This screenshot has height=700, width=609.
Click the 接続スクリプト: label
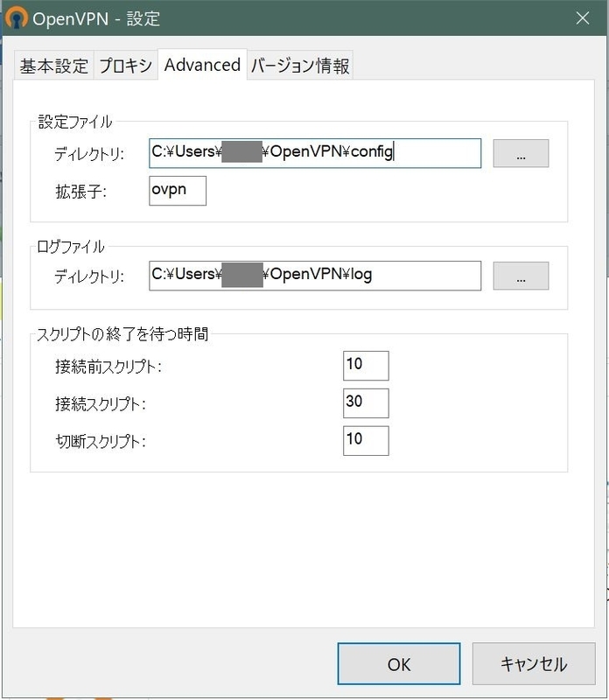pyautogui.click(x=101, y=404)
